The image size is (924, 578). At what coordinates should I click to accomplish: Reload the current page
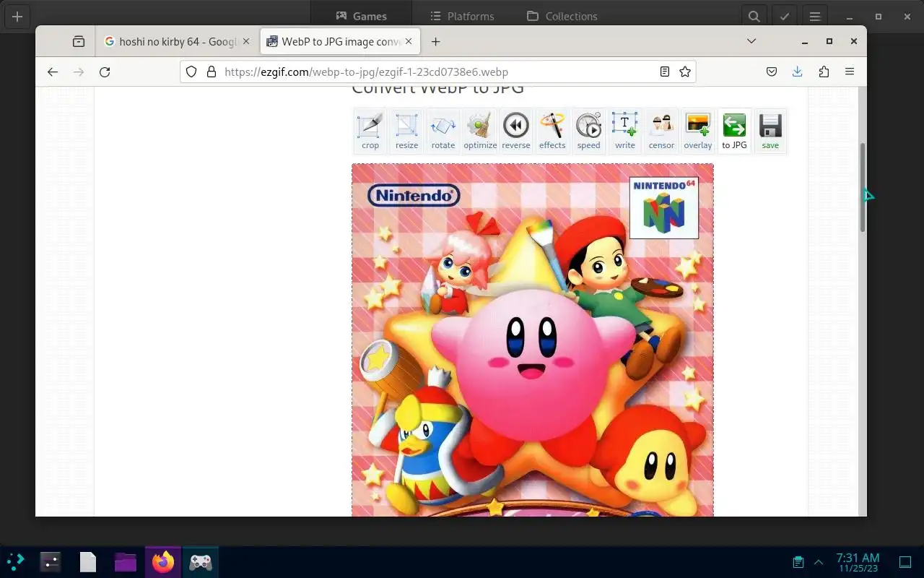(105, 72)
